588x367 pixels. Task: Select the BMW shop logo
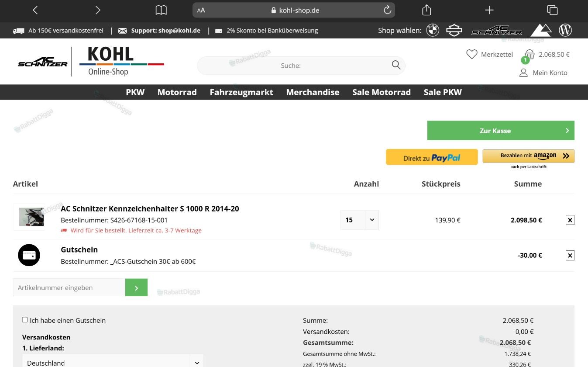coord(433,30)
